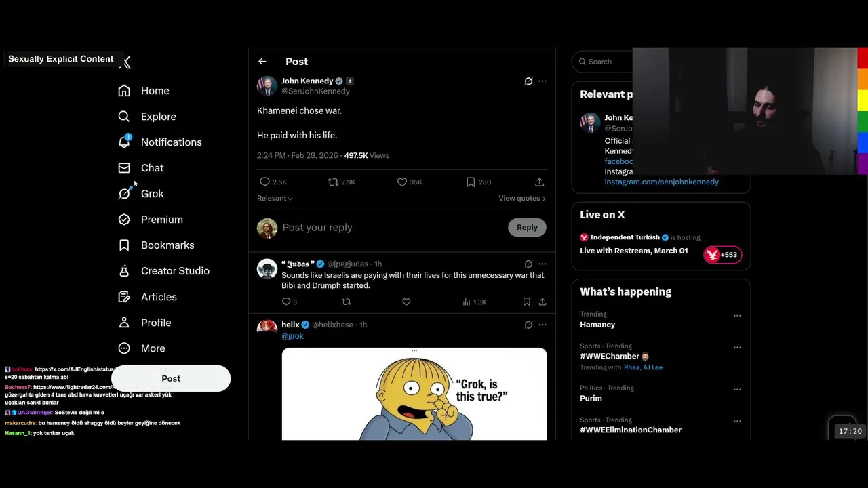Share John Kennedy's post via share icon
The height and width of the screenshot is (488, 868).
539,182
